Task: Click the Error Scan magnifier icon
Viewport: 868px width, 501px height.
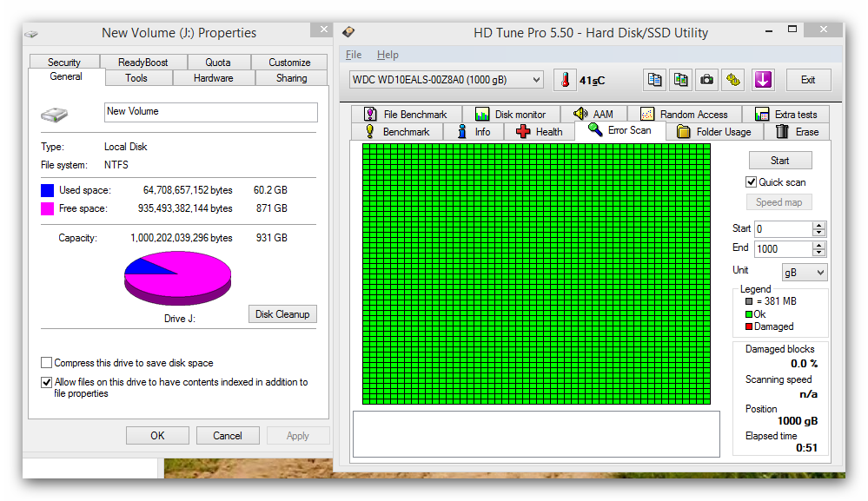Action: pyautogui.click(x=595, y=130)
